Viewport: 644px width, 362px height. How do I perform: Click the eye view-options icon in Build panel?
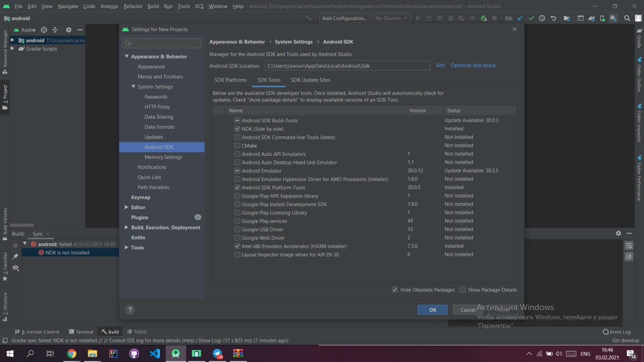[16, 268]
